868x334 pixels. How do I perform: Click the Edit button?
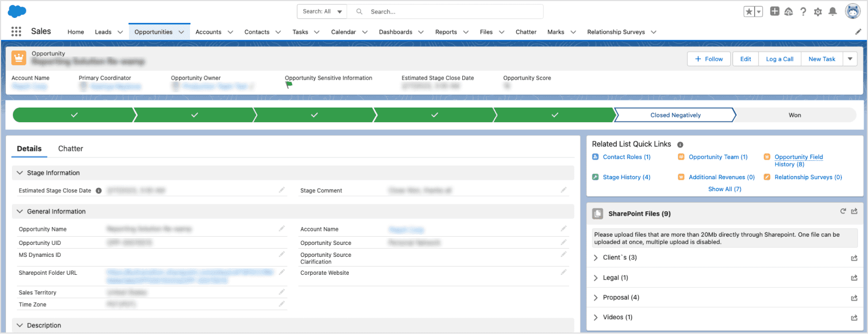(x=745, y=59)
